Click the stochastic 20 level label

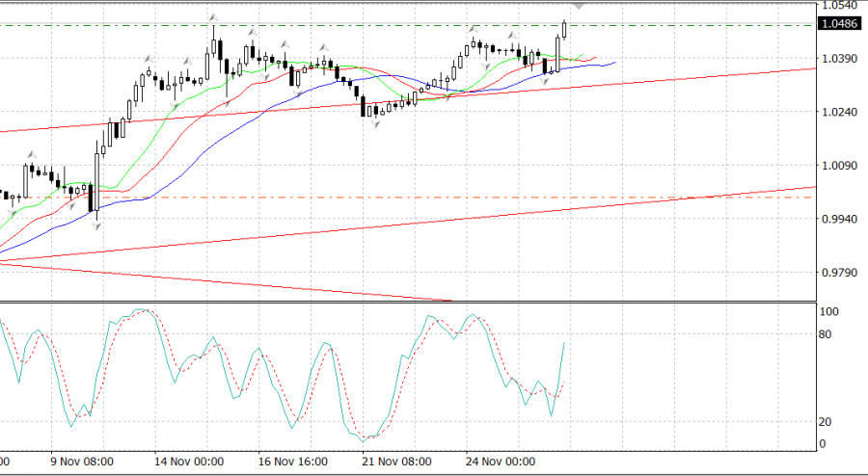pos(827,422)
